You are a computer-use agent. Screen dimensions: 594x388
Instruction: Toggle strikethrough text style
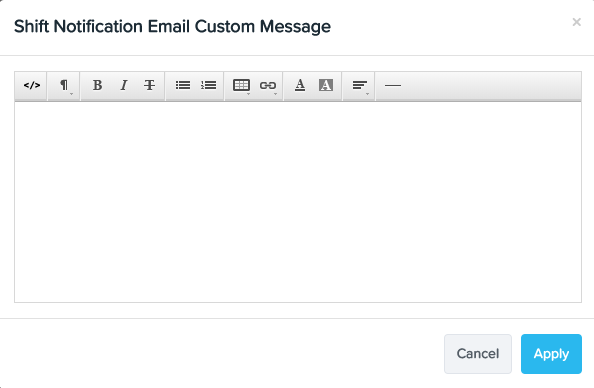(x=149, y=86)
